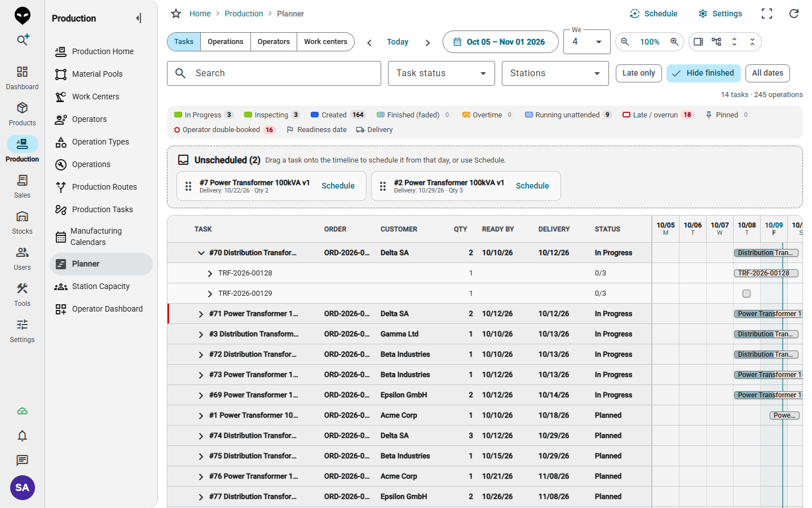Open the notifications bell

pyautogui.click(x=23, y=436)
